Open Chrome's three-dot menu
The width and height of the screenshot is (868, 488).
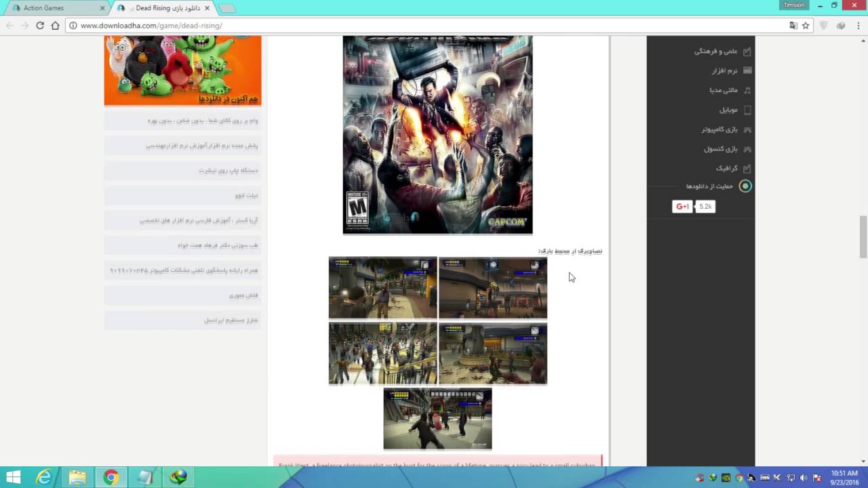(x=857, y=26)
